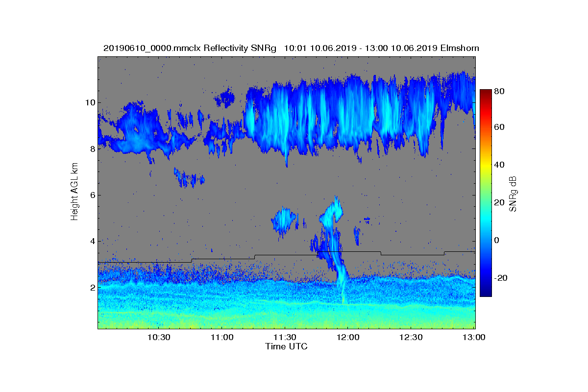Image resolution: width=588 pixels, height=392 pixels.
Task: Click the height label '10'
Action: pos(90,102)
